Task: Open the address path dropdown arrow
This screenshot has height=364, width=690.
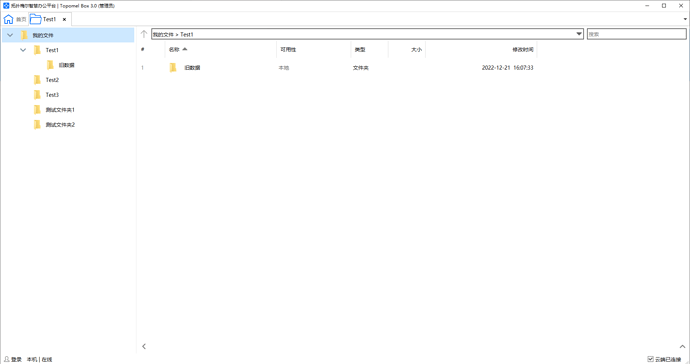Action: tap(579, 34)
